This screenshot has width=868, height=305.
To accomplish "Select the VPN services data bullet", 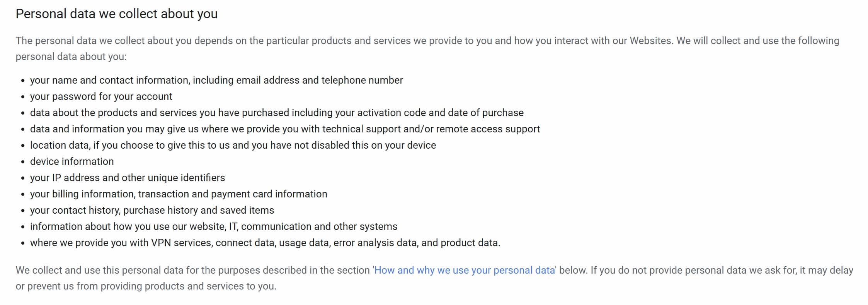I will click(265, 243).
